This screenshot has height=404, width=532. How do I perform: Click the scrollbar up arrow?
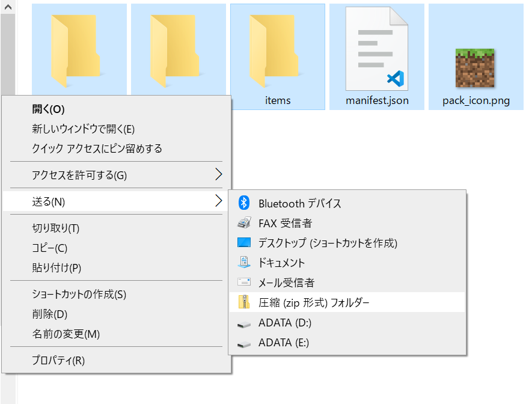(x=8, y=7)
